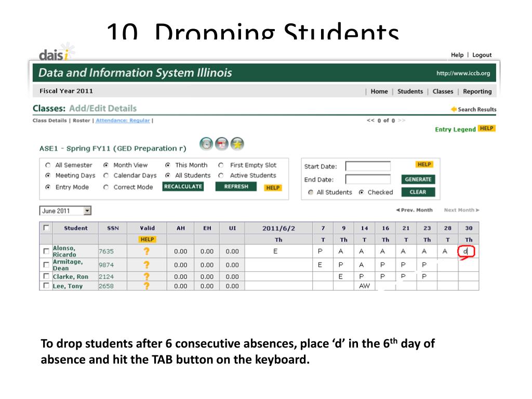Choose the Active Students radio option
This screenshot has height=399, width=532.
click(221, 176)
